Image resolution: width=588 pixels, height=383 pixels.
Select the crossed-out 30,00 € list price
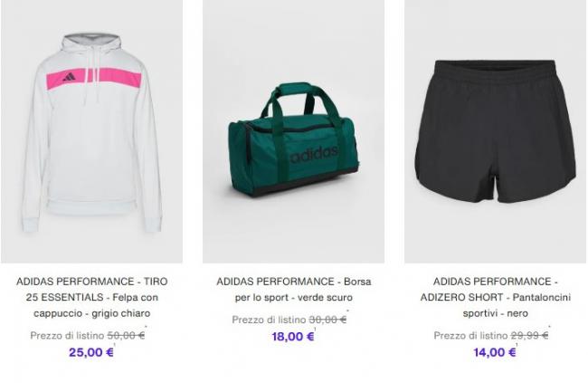pos(327,320)
